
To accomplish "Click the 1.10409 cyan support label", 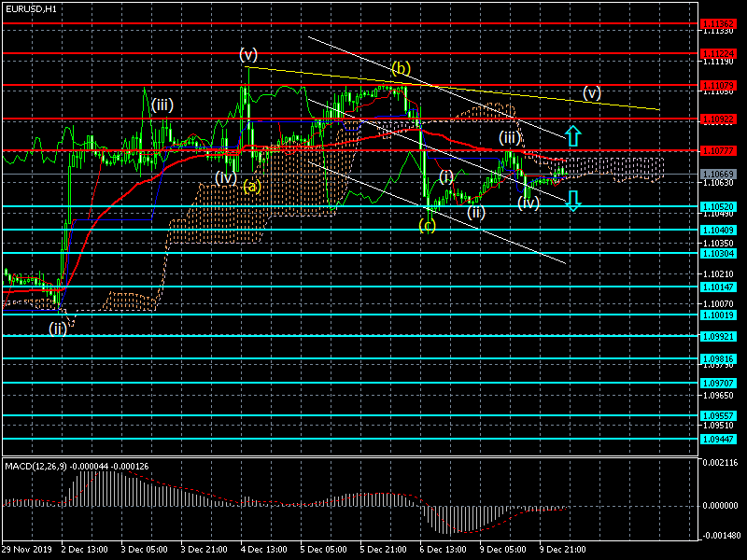I will [718, 230].
